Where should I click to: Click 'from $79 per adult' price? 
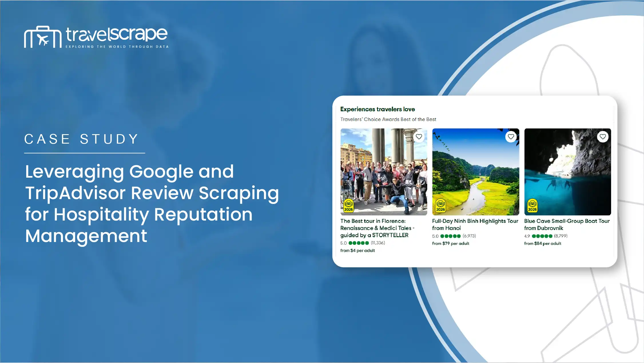tap(450, 243)
